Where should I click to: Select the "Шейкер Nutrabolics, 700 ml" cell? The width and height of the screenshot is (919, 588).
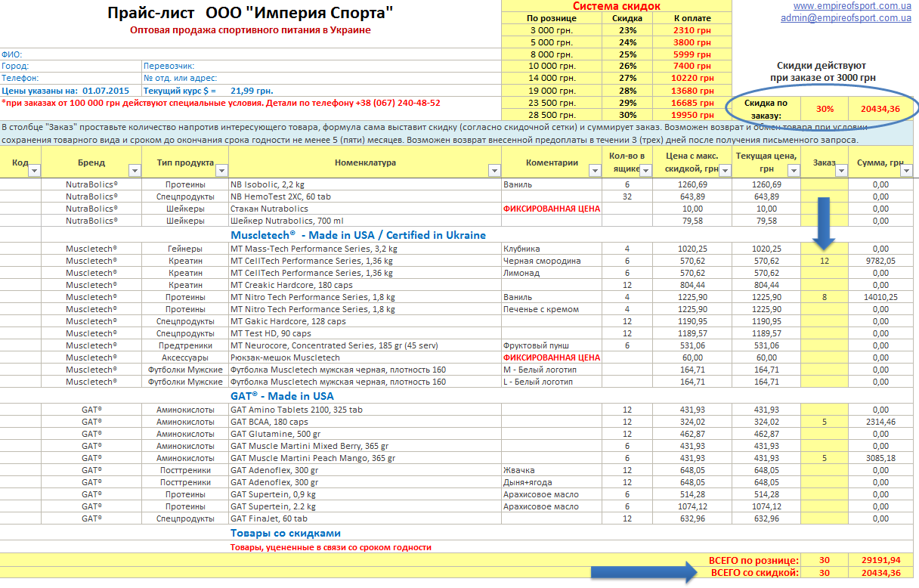click(x=364, y=221)
